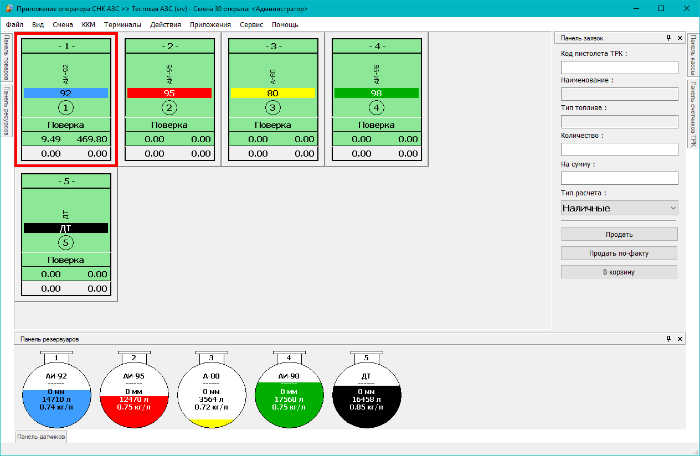This screenshot has width=700, height=456.
Task: Switch to Панель датчиков tab
Action: 41,437
